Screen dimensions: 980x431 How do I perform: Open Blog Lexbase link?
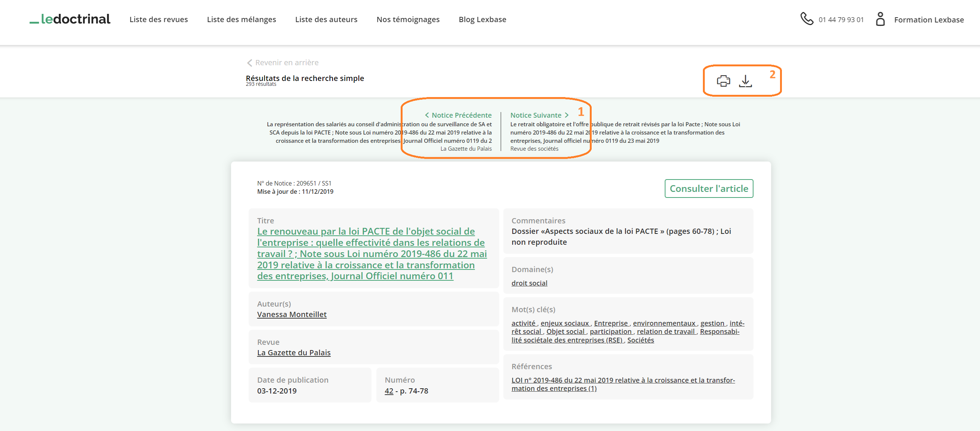[x=482, y=19]
